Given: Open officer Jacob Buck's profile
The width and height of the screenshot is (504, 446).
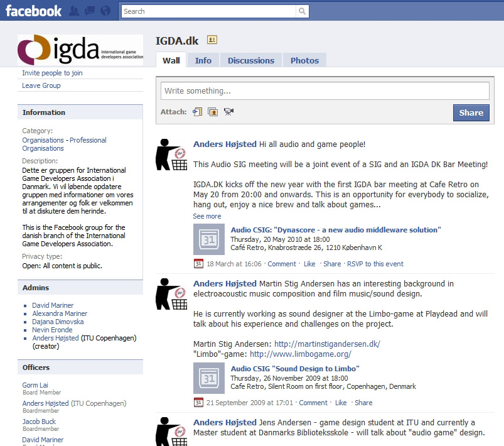Looking at the screenshot, I should pos(39,422).
